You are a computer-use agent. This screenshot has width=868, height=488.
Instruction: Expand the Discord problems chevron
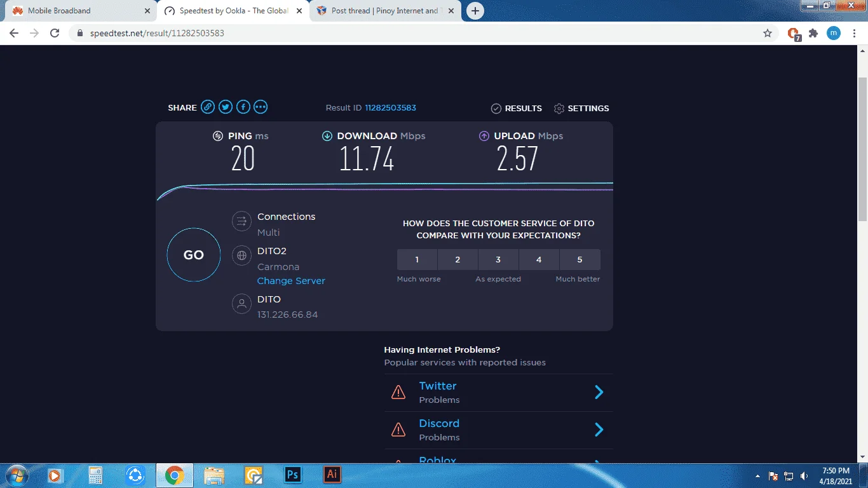[x=599, y=430]
